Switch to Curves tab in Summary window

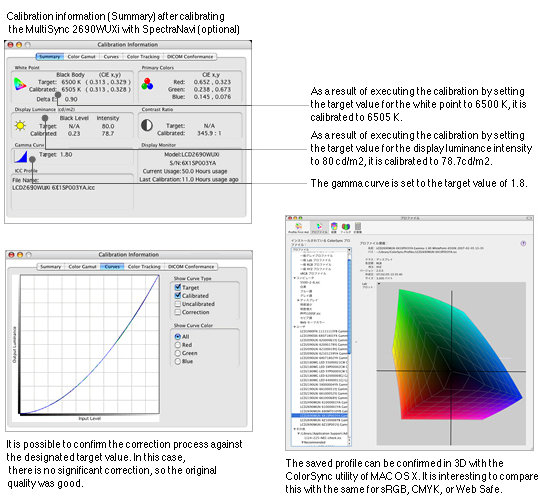(x=111, y=56)
